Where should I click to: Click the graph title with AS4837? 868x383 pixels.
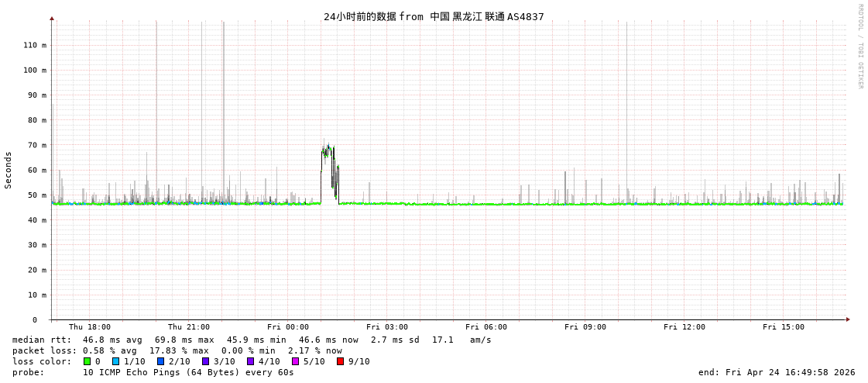click(434, 16)
